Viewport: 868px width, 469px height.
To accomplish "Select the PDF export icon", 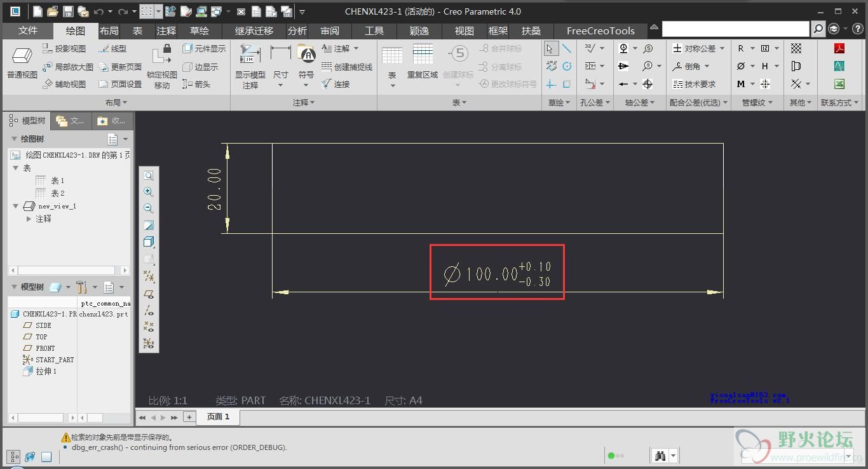I will tap(839, 48).
